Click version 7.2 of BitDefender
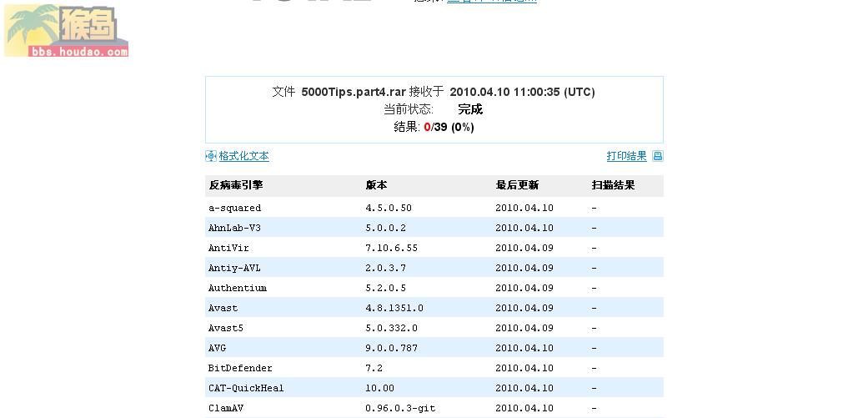Viewport: 868px width, 418px height. pos(374,368)
